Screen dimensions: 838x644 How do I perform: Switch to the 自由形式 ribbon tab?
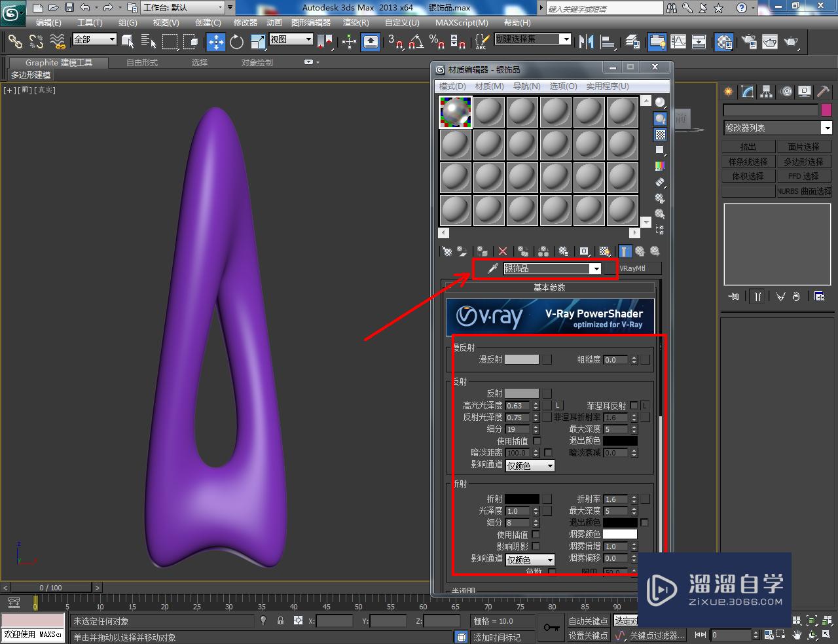(142, 62)
